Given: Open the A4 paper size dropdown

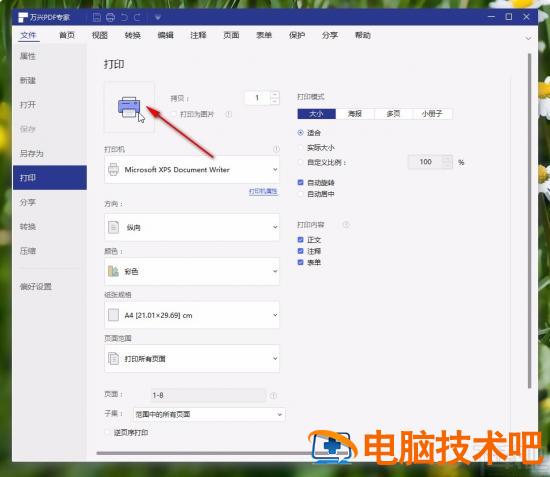Looking at the screenshot, I should pyautogui.click(x=192, y=315).
